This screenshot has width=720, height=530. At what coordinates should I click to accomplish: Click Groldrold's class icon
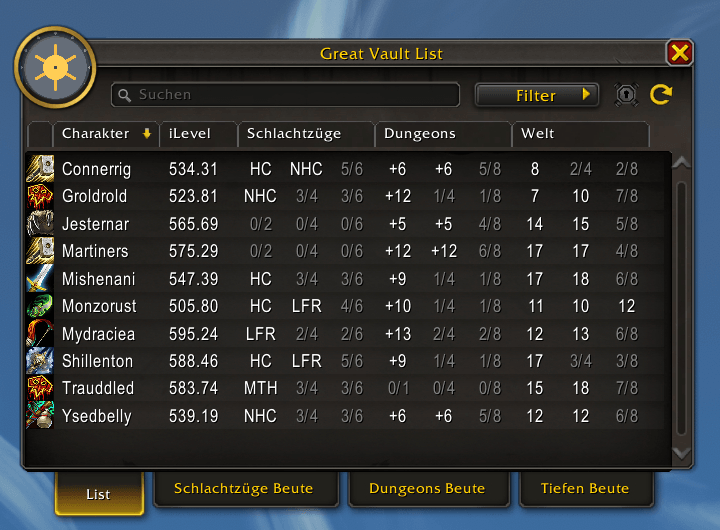point(40,196)
